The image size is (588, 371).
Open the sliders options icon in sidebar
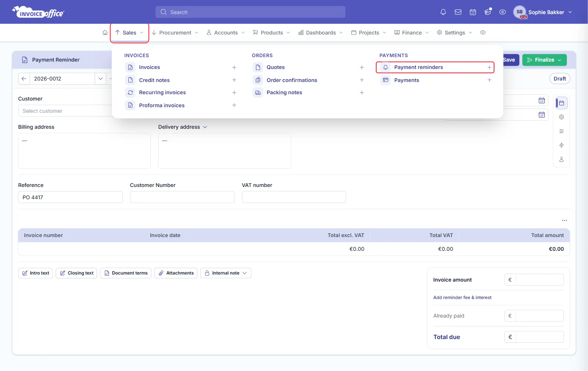coord(561,131)
